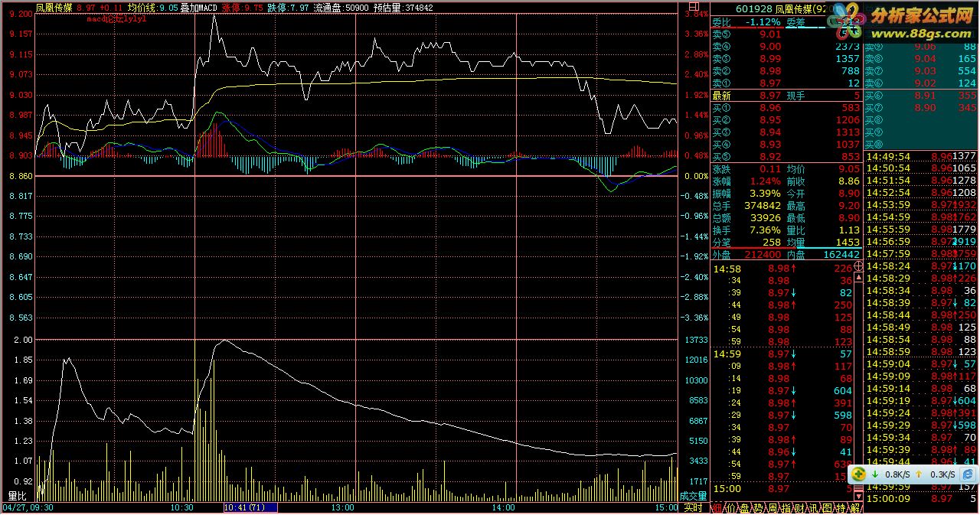The height and width of the screenshot is (515, 980).
Task: Select sell level 卖① 8.97 row
Action: point(786,83)
